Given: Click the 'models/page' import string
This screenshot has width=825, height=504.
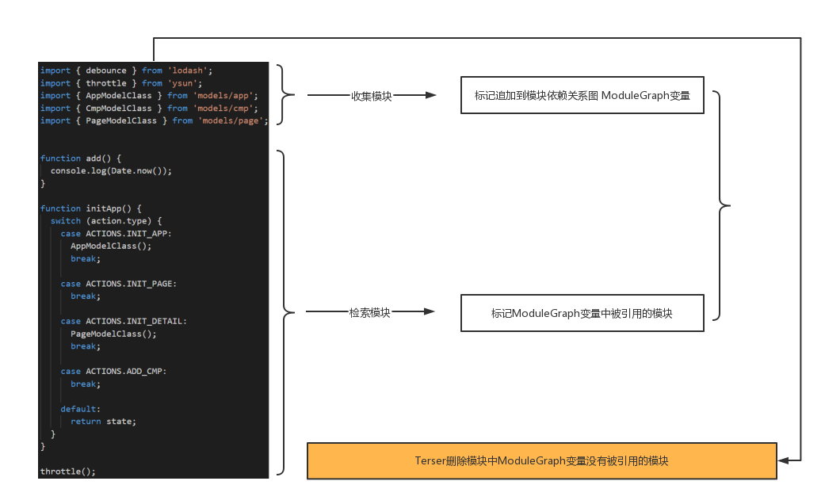Looking at the screenshot, I should (x=232, y=120).
